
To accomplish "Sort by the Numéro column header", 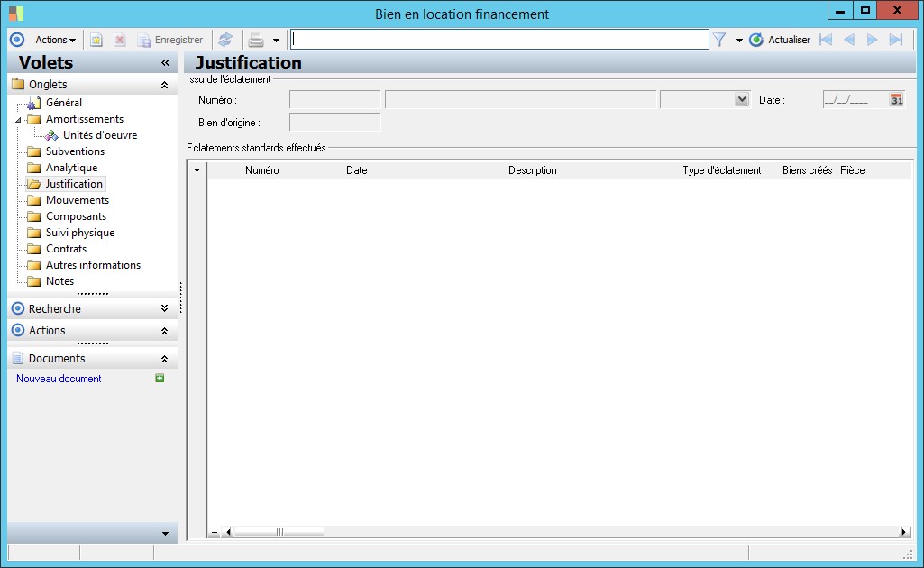I will (262, 170).
